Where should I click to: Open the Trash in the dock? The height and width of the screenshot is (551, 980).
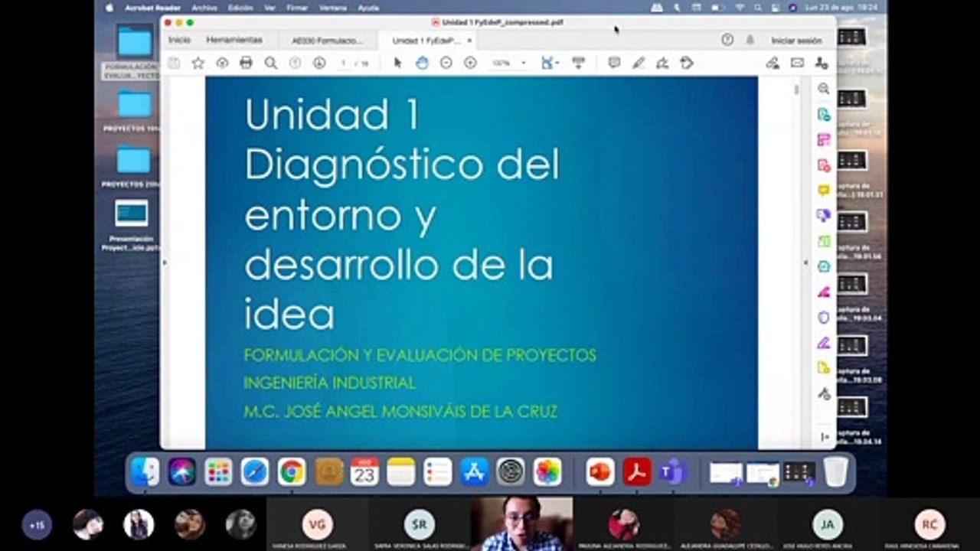point(836,472)
